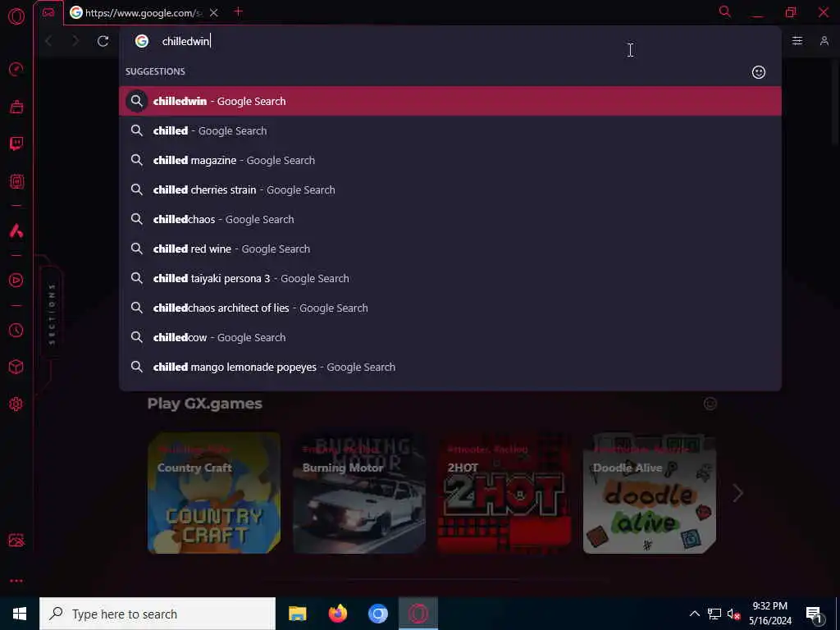
Task: Open the Country Craft game card
Action: [x=214, y=493]
